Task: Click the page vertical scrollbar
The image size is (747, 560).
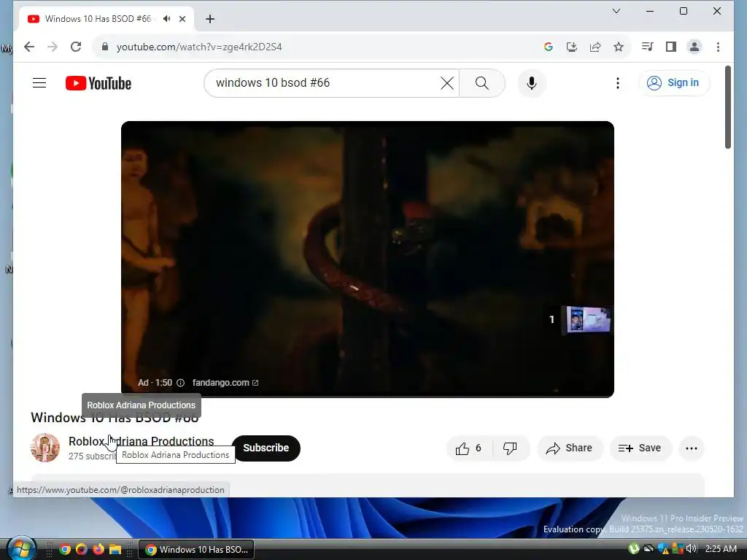Action: tap(727, 108)
